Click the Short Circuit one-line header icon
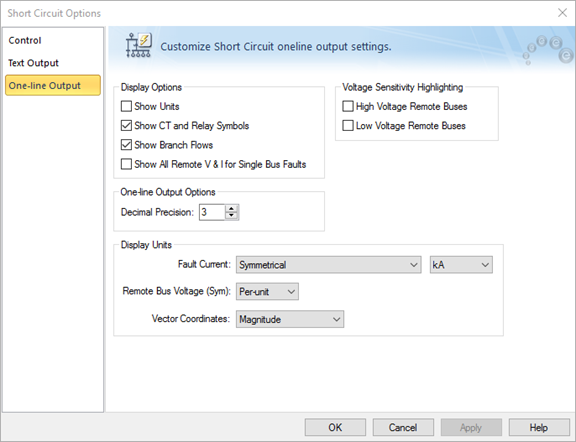 pos(138,45)
